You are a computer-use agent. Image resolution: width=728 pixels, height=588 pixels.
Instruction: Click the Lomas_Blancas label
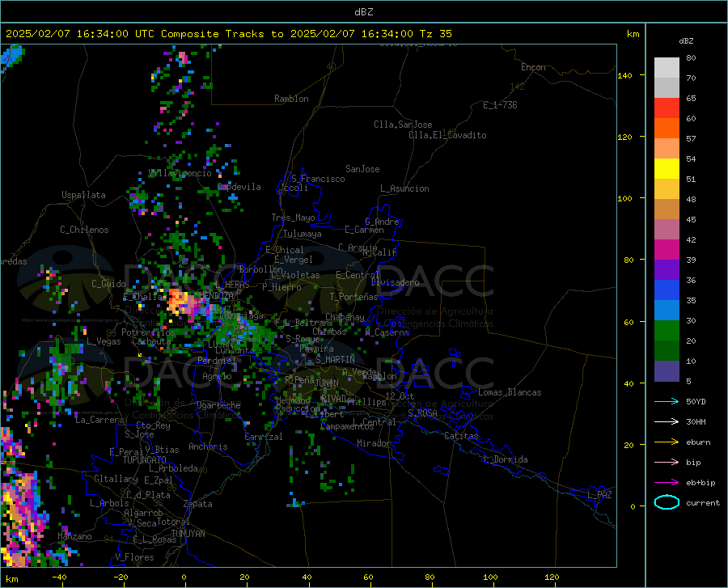[x=510, y=392]
